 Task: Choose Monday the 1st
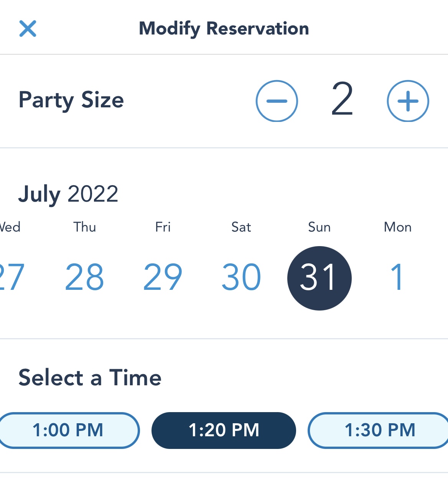click(x=397, y=277)
